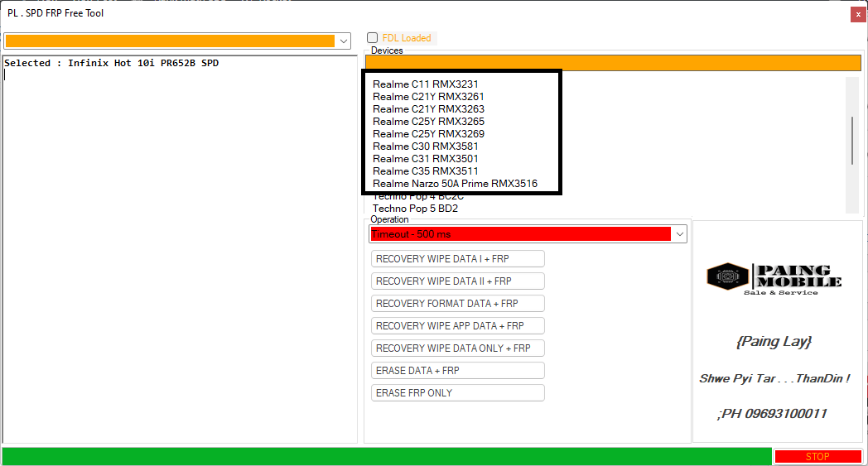Select Realme C21Y RMX3263 device

point(428,109)
